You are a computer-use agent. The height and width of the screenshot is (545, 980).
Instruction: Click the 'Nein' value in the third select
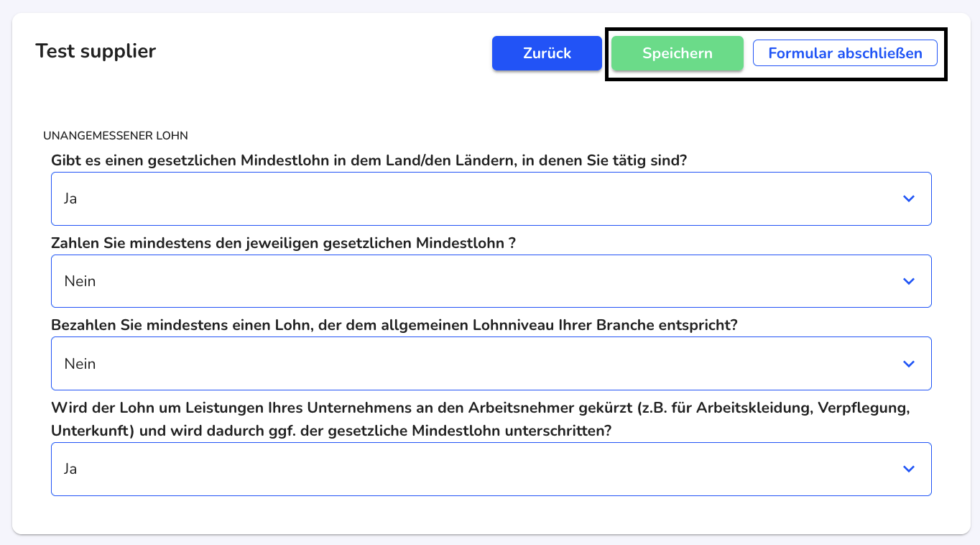pyautogui.click(x=79, y=363)
